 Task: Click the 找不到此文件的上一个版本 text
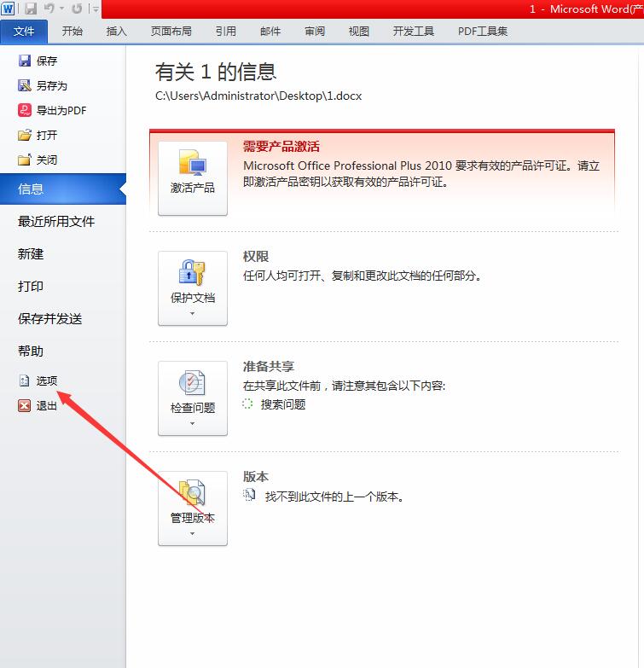[x=334, y=497]
